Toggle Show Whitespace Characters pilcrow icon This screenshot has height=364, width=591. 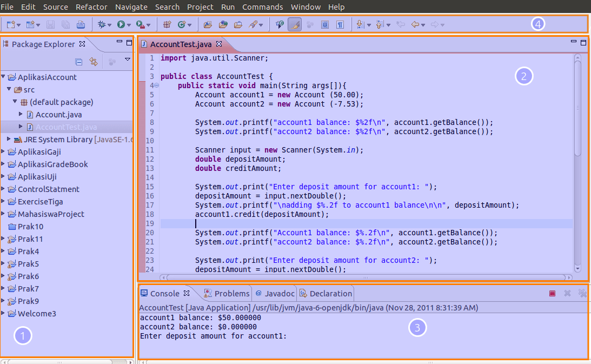point(340,24)
